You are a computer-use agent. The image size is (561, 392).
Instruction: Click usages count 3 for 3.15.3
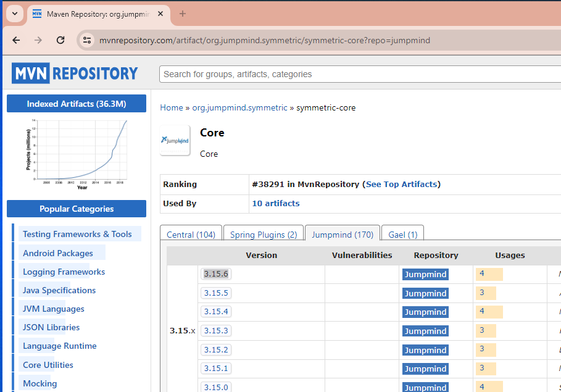[482, 330]
